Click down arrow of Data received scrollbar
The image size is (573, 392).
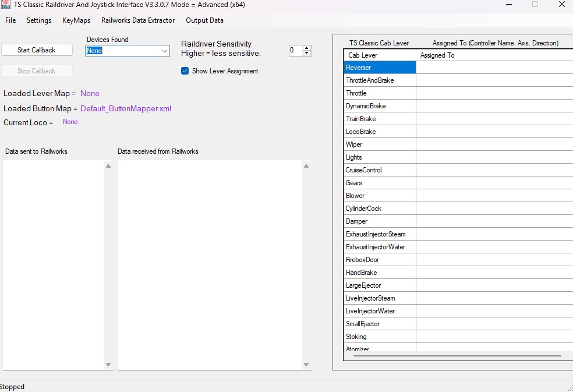[306, 365]
